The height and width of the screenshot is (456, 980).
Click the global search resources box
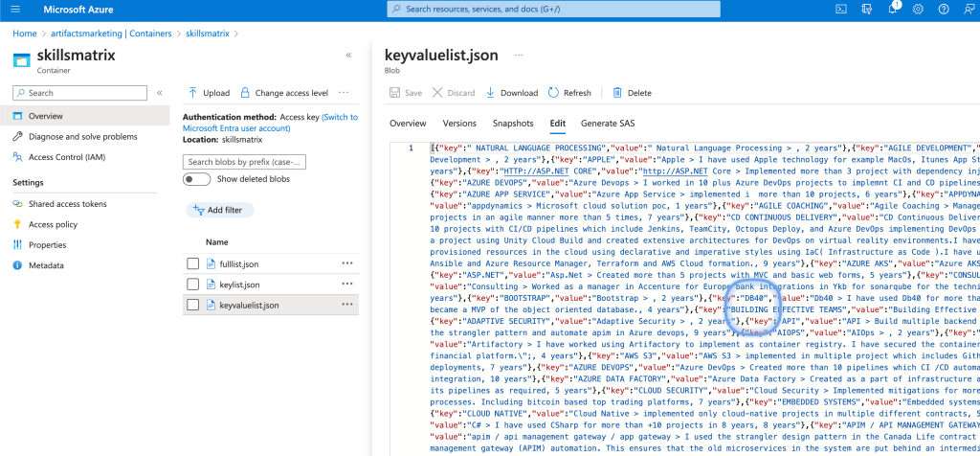coord(554,10)
